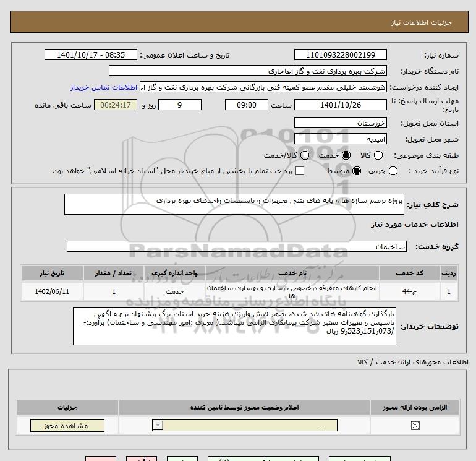Toggle the الزامی بودن ارائه مجوز checkbox
476x461 pixels.
click(x=415, y=426)
